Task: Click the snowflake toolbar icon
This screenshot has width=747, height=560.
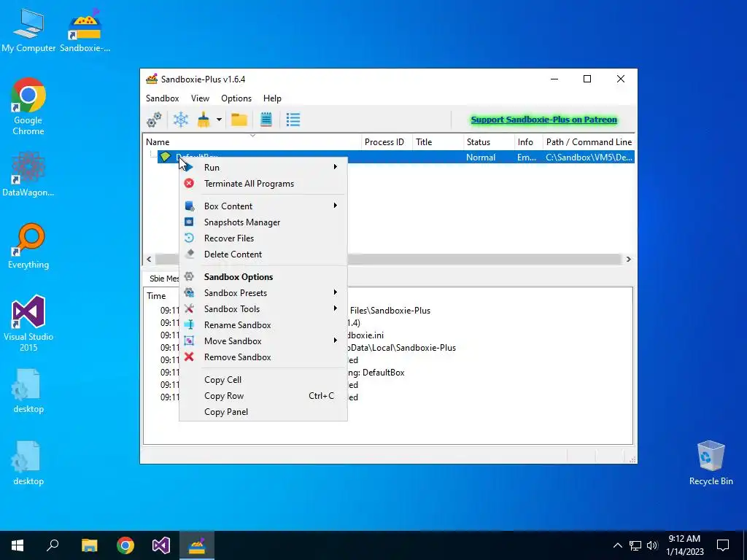Action: pos(181,120)
